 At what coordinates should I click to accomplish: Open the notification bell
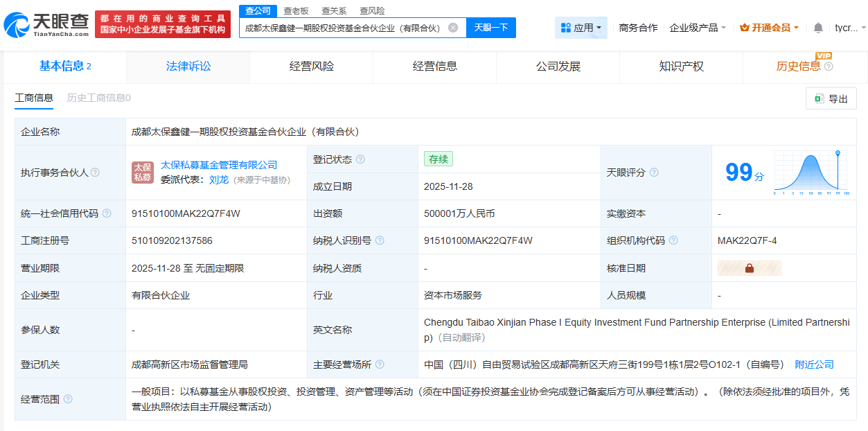tap(818, 28)
